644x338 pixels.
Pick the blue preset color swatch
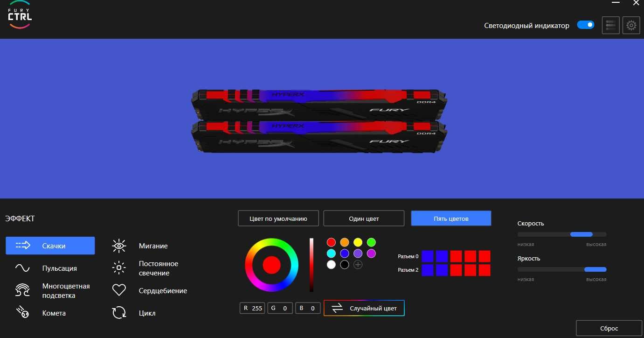click(345, 253)
